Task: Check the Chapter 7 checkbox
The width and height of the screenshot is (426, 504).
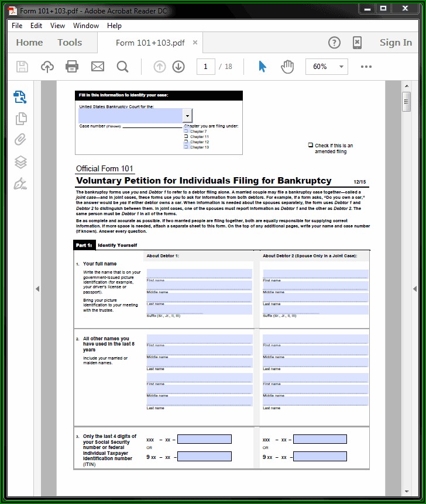Action: (x=187, y=132)
